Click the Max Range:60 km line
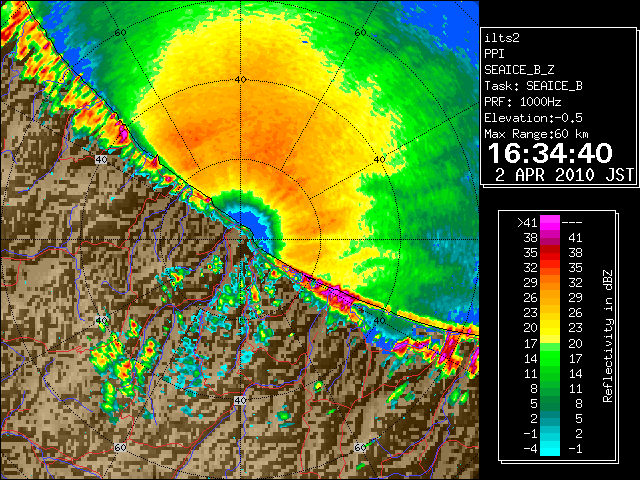The height and width of the screenshot is (480, 640). [536, 134]
